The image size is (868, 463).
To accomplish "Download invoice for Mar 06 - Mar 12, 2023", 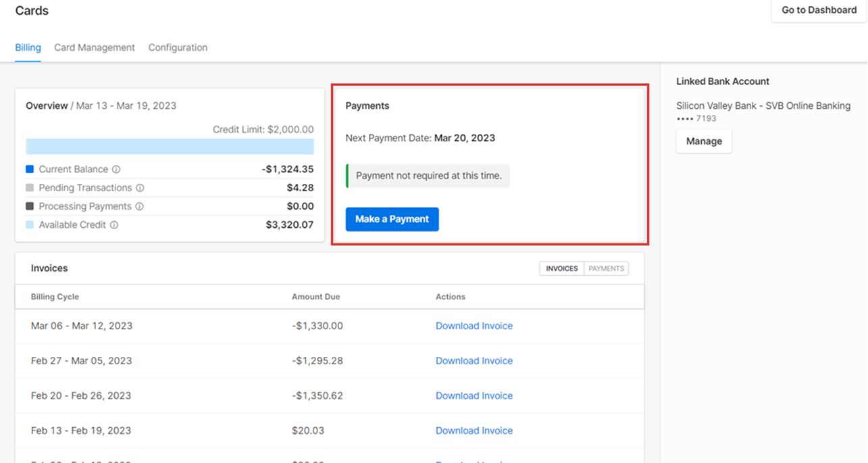I will (x=474, y=326).
